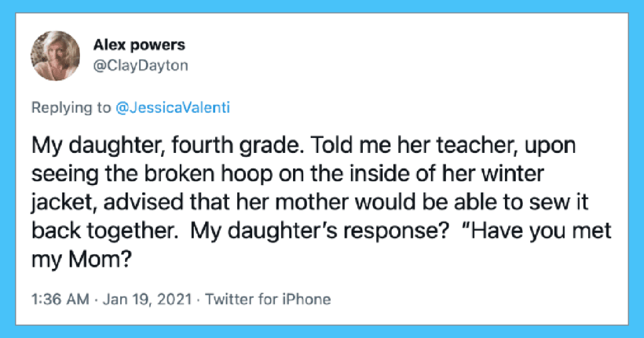This screenshot has width=644, height=338.
Task: Open the @ClayDayton handle link
Action: [140, 65]
